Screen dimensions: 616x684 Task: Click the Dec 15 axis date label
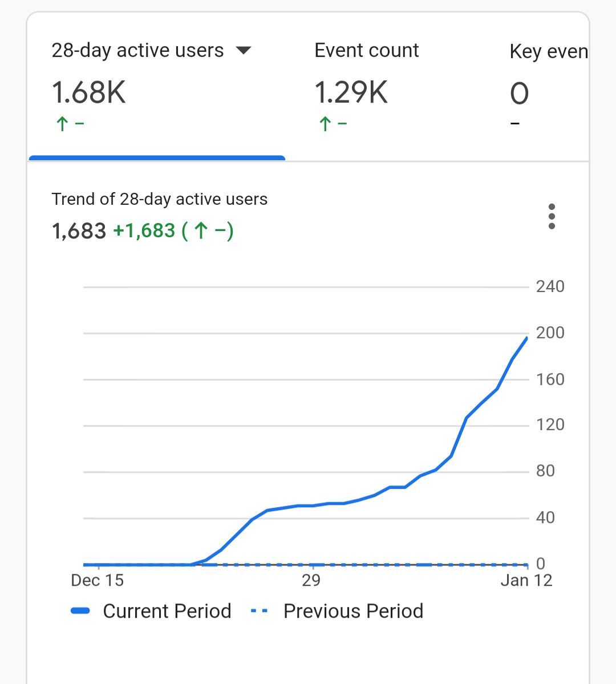[98, 581]
